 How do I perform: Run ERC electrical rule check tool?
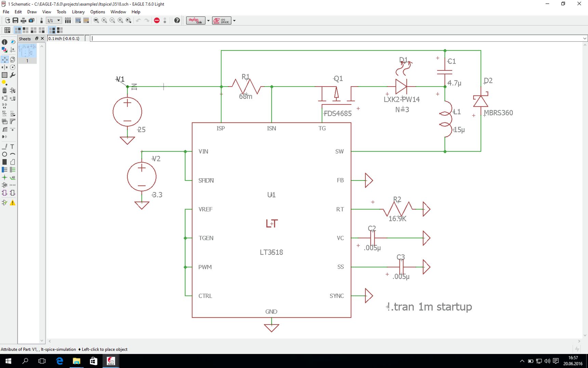pyautogui.click(x=4, y=203)
